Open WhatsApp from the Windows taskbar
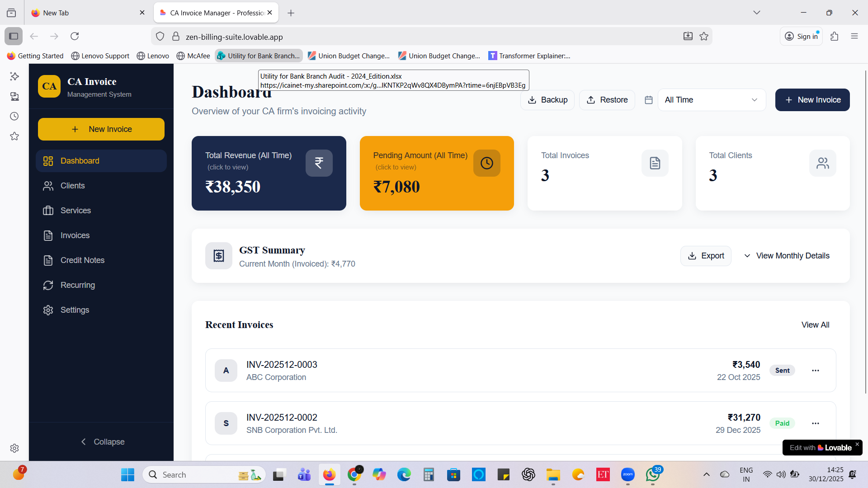 tap(652, 474)
